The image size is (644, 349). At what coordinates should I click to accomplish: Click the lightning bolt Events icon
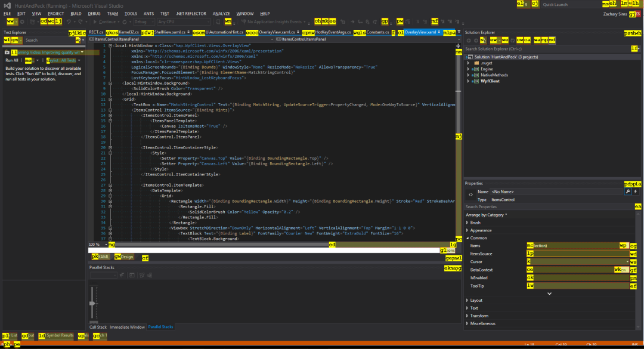coord(636,192)
